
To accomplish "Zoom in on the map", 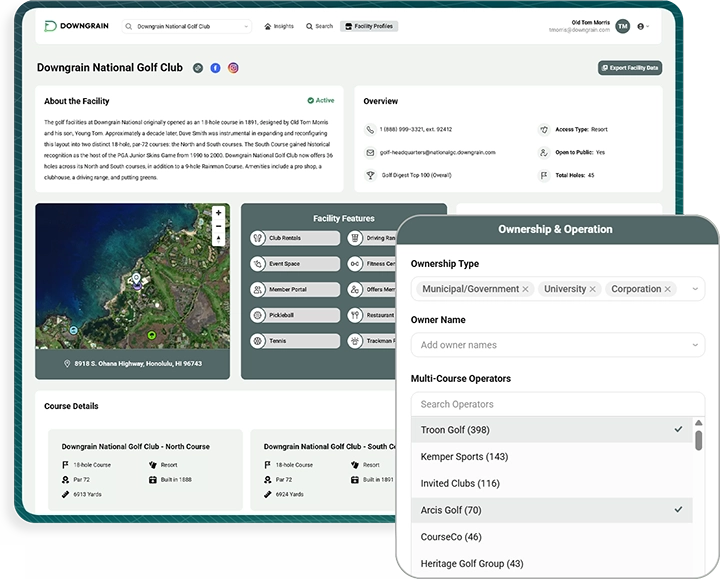I will click(x=218, y=213).
